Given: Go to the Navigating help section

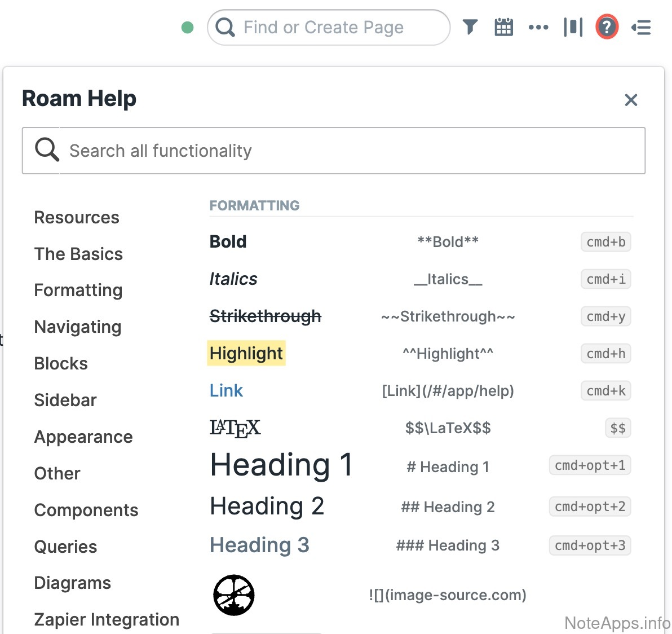Looking at the screenshot, I should (78, 327).
